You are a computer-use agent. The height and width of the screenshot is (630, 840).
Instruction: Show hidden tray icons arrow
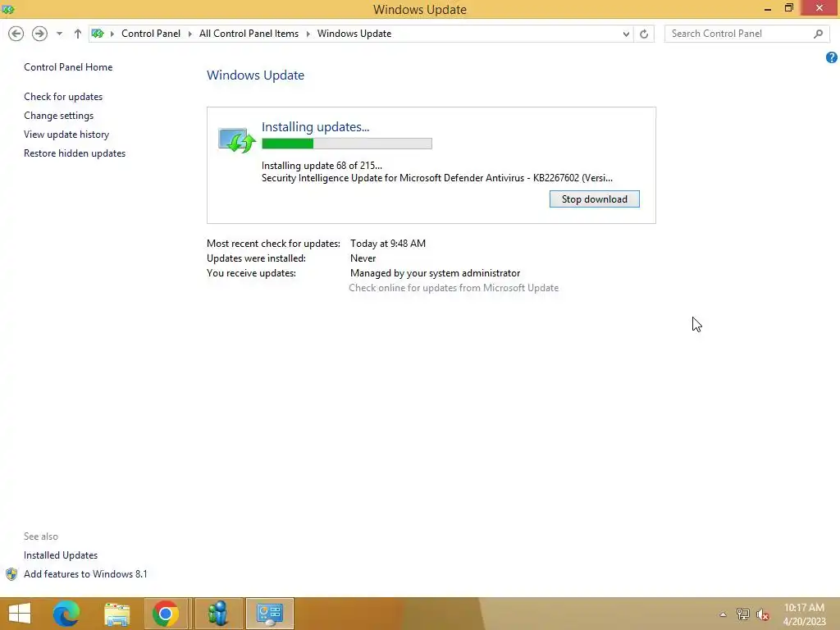723,614
